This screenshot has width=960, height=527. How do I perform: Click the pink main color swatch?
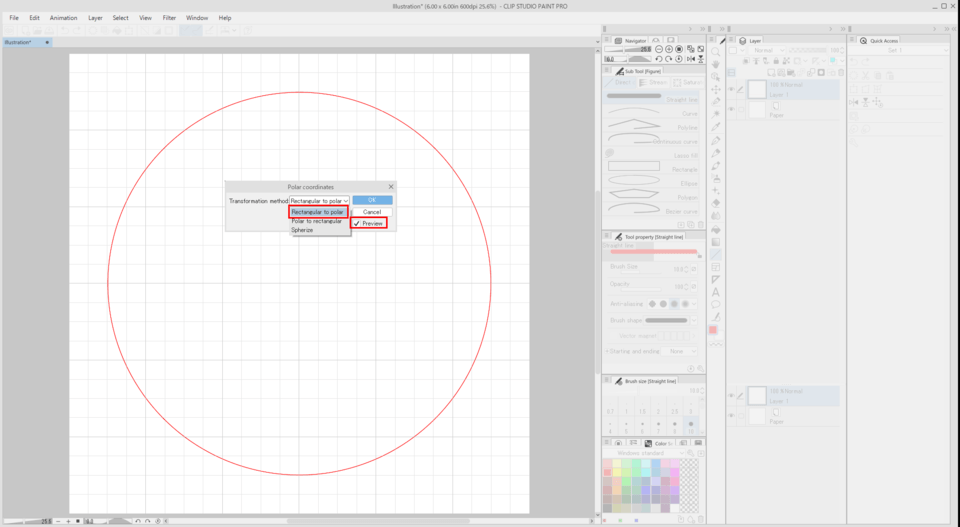tap(713, 329)
